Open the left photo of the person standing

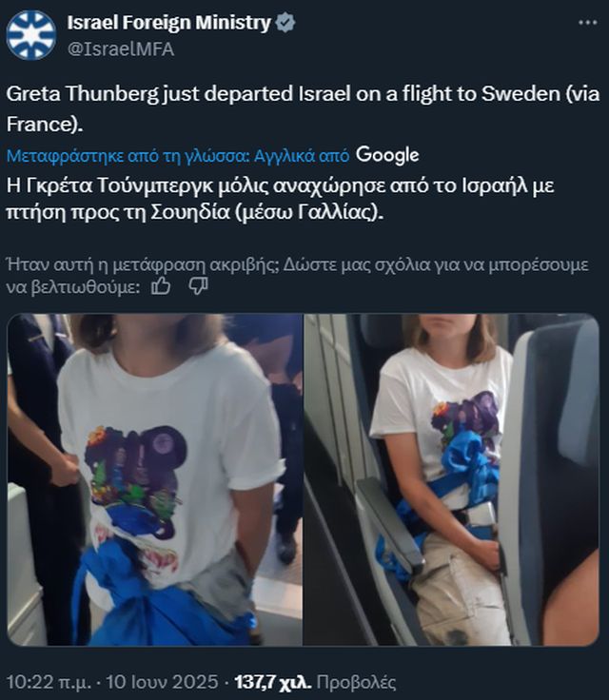click(154, 479)
